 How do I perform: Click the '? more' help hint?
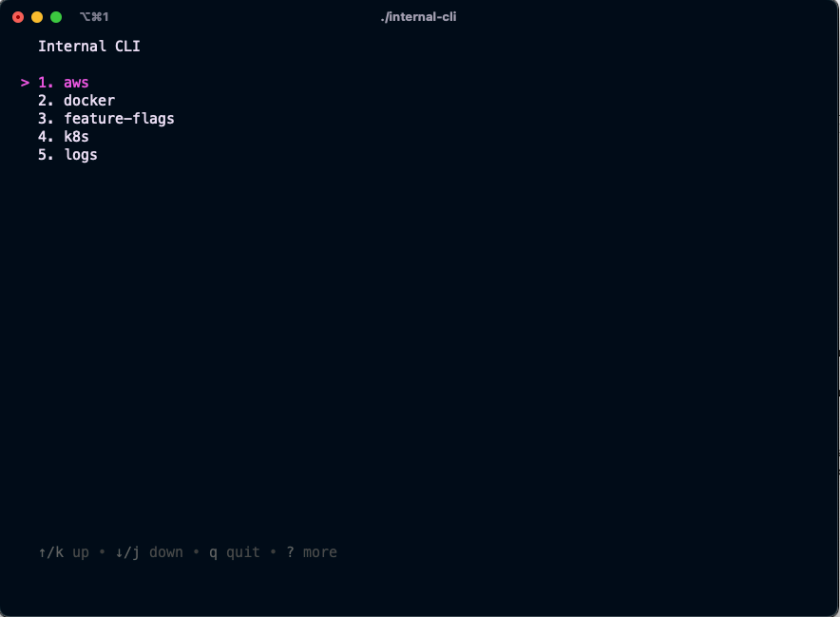coord(312,552)
